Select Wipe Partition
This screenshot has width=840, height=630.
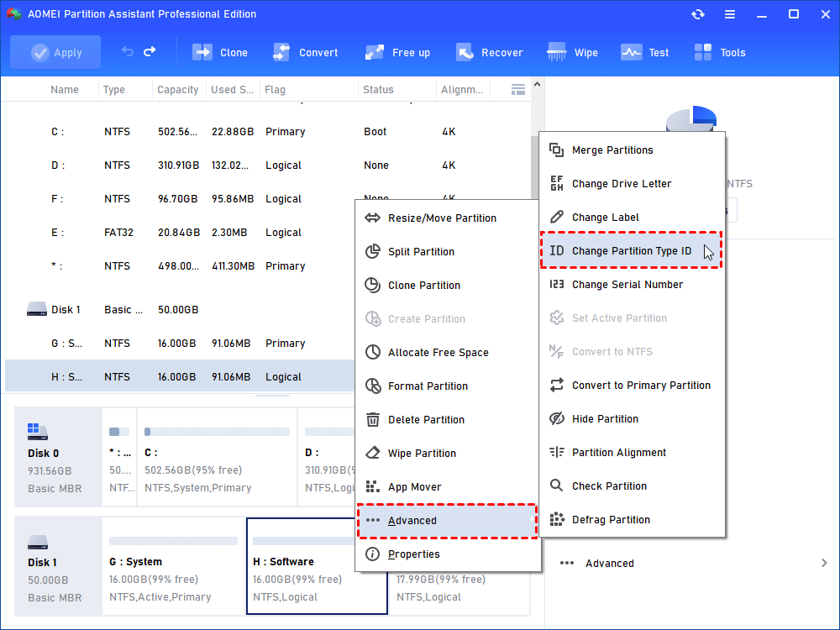[448, 454]
